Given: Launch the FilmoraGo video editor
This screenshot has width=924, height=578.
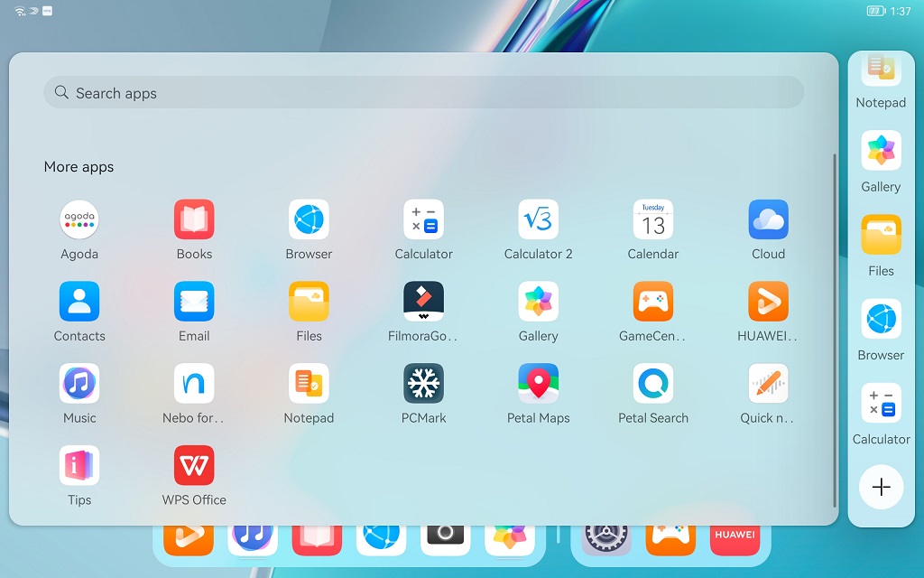Looking at the screenshot, I should pyautogui.click(x=424, y=302).
